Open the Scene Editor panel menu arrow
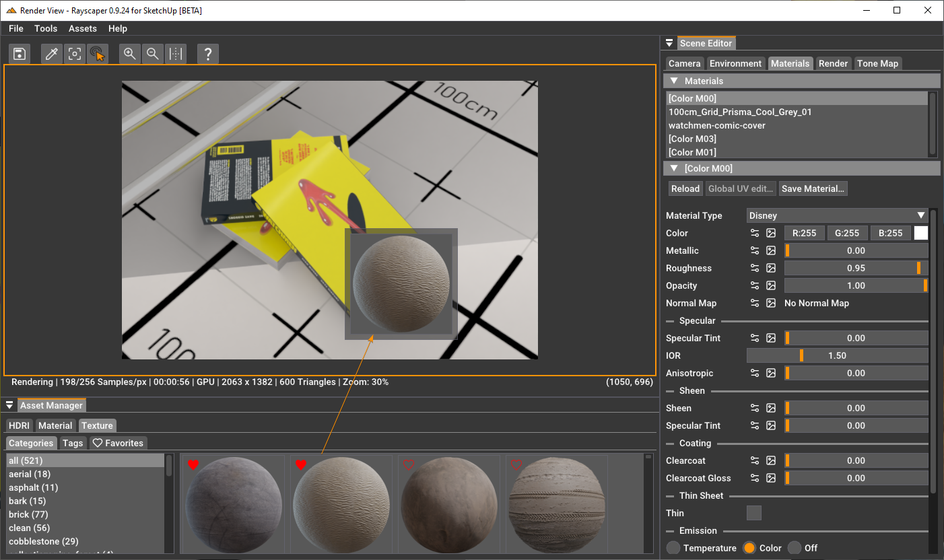 669,43
